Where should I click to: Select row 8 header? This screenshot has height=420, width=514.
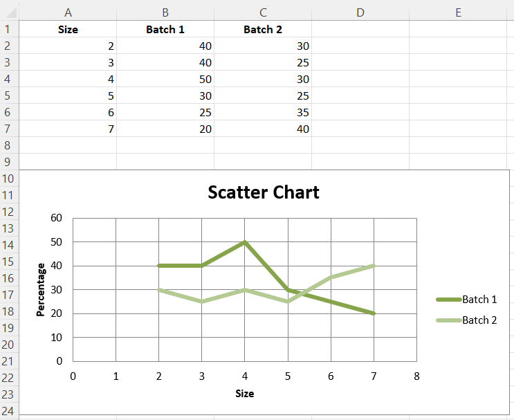point(8,145)
